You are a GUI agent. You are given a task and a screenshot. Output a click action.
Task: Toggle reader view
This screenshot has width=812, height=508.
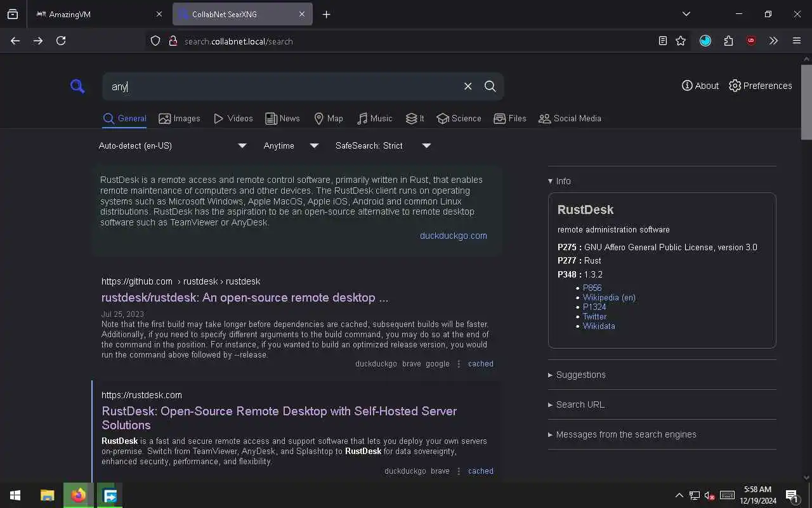tap(662, 41)
